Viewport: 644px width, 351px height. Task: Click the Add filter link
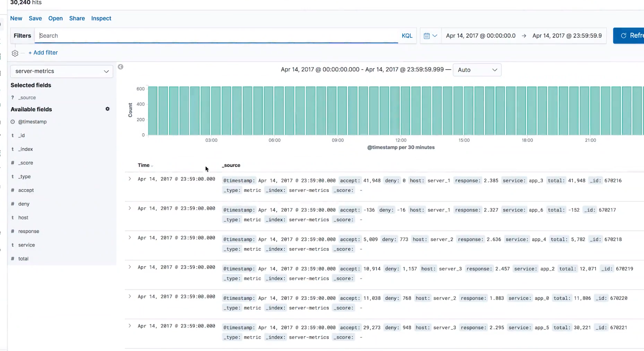(43, 52)
